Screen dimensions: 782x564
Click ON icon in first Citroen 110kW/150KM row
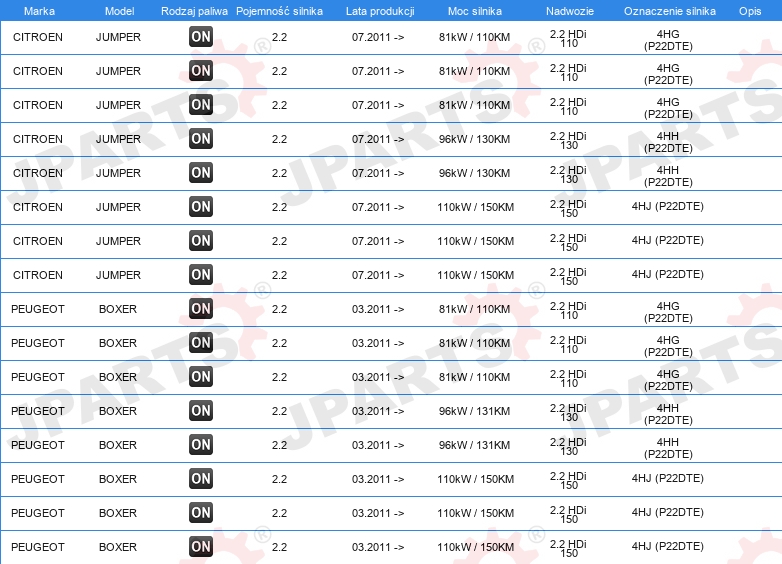pos(201,206)
